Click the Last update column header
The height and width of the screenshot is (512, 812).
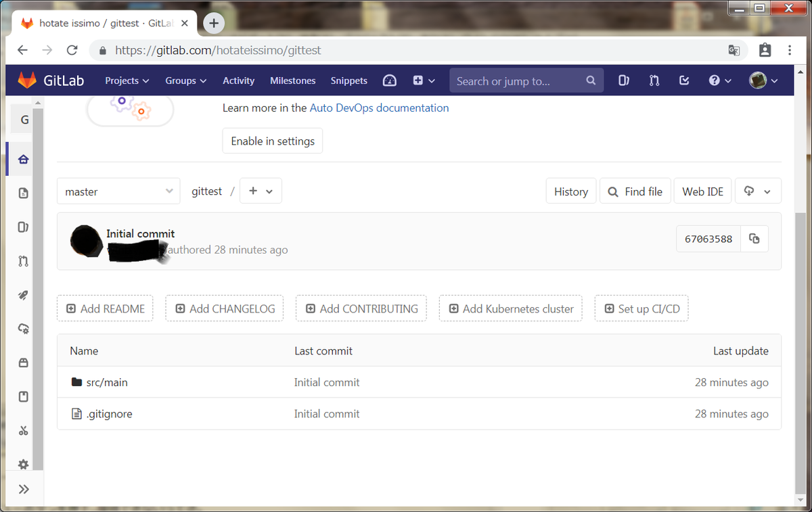coord(741,351)
